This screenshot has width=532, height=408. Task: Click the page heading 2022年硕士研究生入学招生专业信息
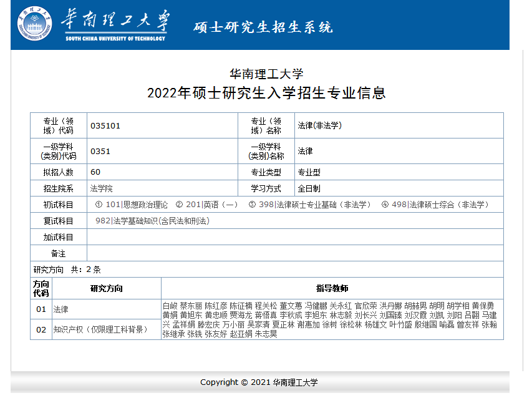pyautogui.click(x=266, y=93)
